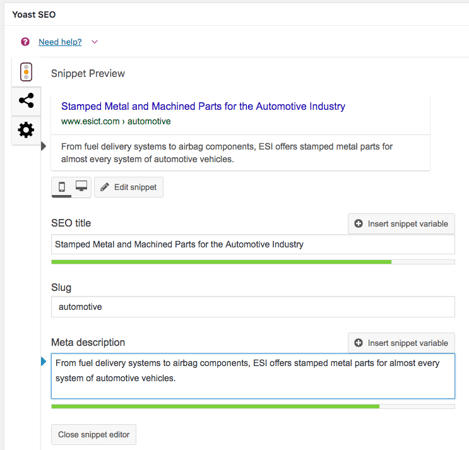Click the blue snippet preview title link
The image size is (469, 450).
tap(203, 106)
